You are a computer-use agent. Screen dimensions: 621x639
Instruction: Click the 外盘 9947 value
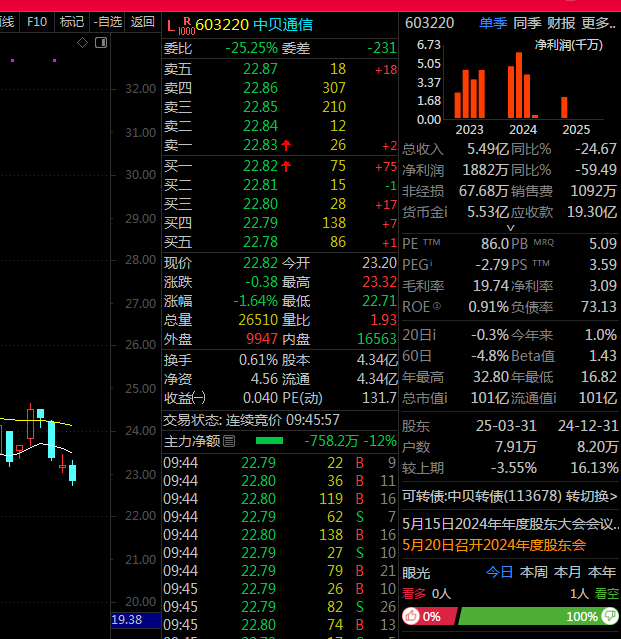click(x=262, y=339)
